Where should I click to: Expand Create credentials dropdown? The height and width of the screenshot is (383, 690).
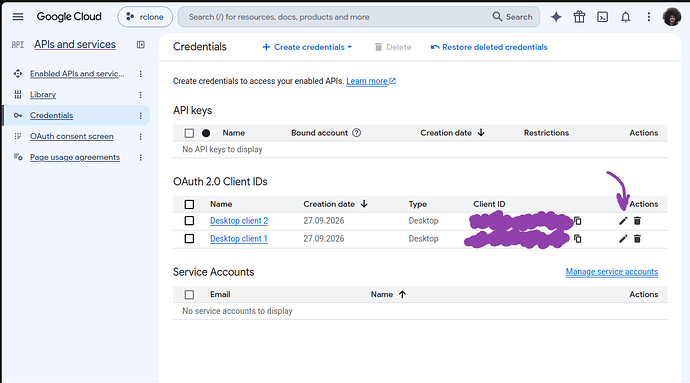[x=307, y=47]
